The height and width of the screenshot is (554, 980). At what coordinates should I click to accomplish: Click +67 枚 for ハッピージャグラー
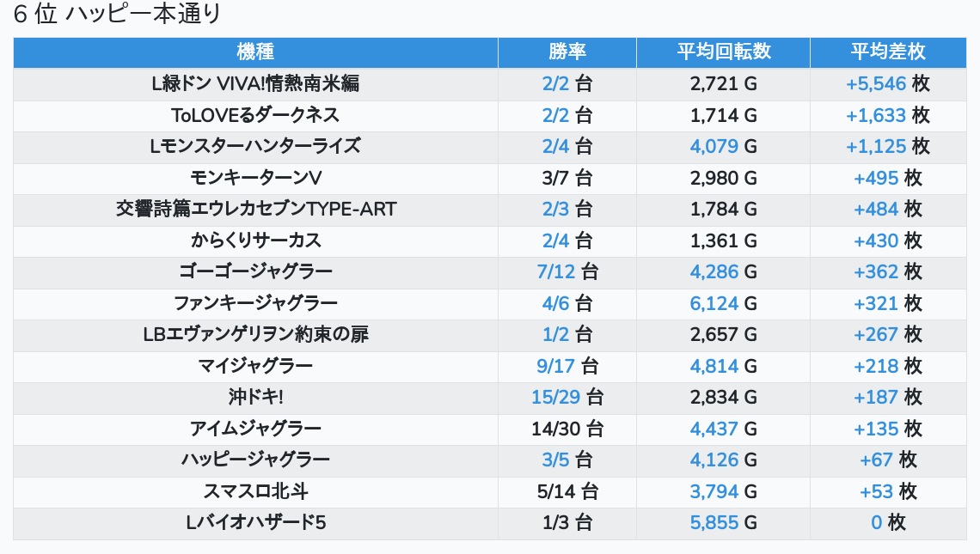click(887, 460)
